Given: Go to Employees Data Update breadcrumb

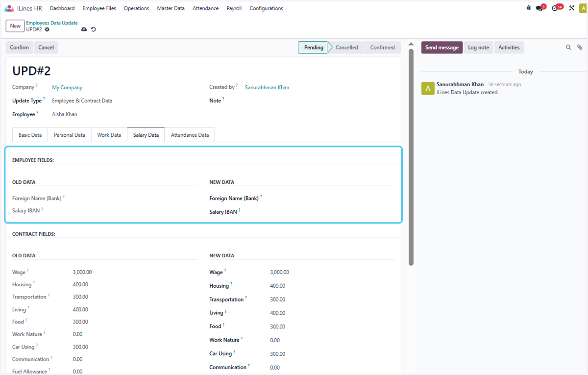Looking at the screenshot, I should [x=52, y=23].
